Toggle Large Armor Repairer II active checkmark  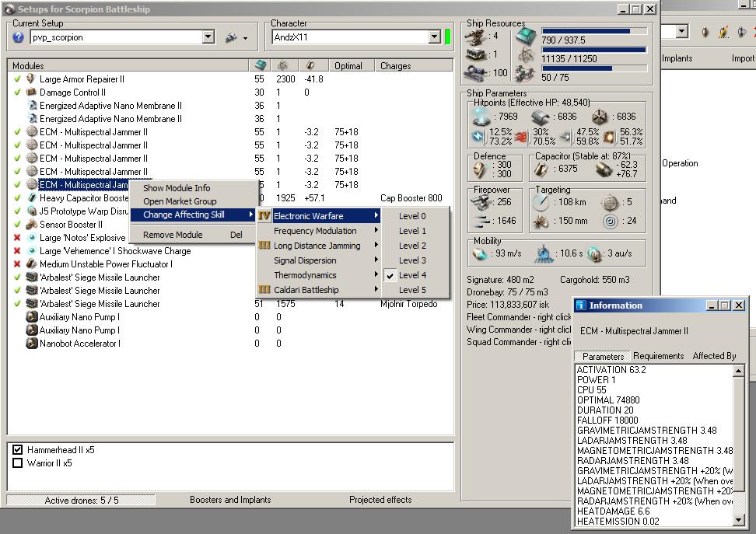click(17, 79)
